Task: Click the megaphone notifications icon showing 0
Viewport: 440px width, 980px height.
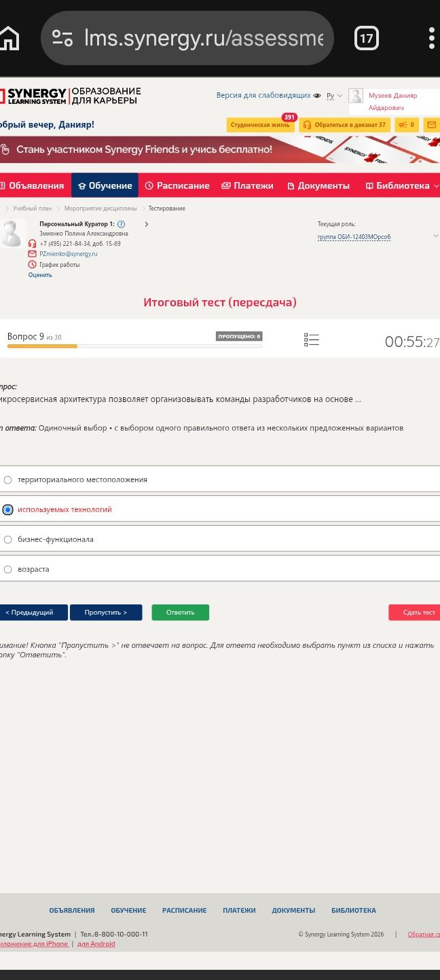Action: tap(407, 125)
